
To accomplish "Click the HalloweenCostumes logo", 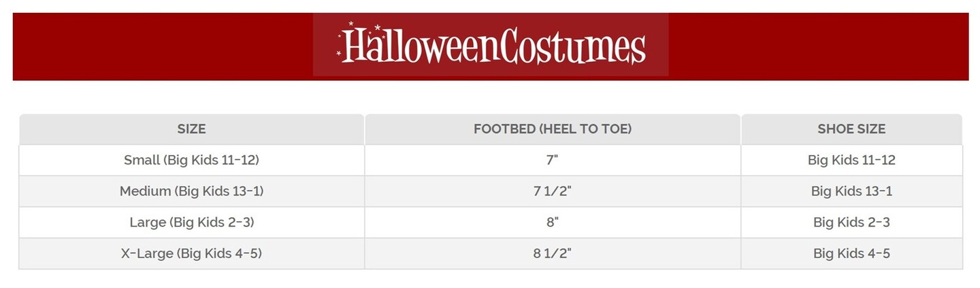I will (491, 46).
